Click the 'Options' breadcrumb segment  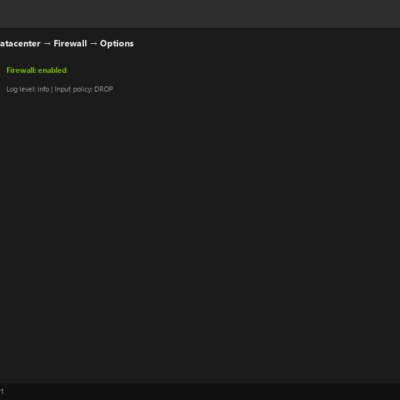click(117, 44)
